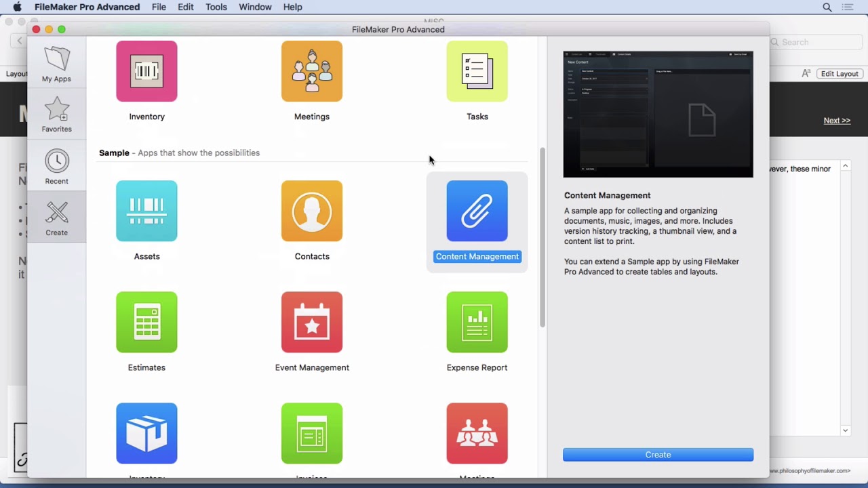Open the Edit menu
The width and height of the screenshot is (868, 488).
(186, 7)
